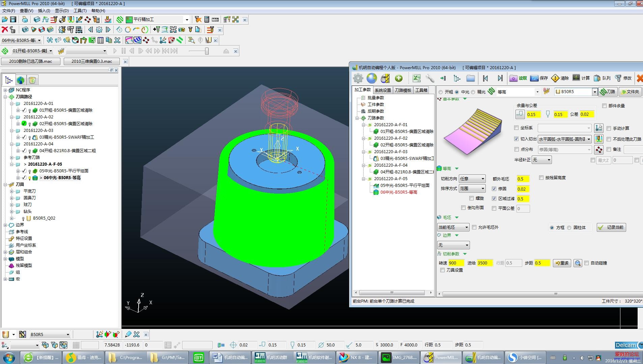Open the 切削方向 cut direction dropdown
This screenshot has width=643, height=364.
(472, 179)
